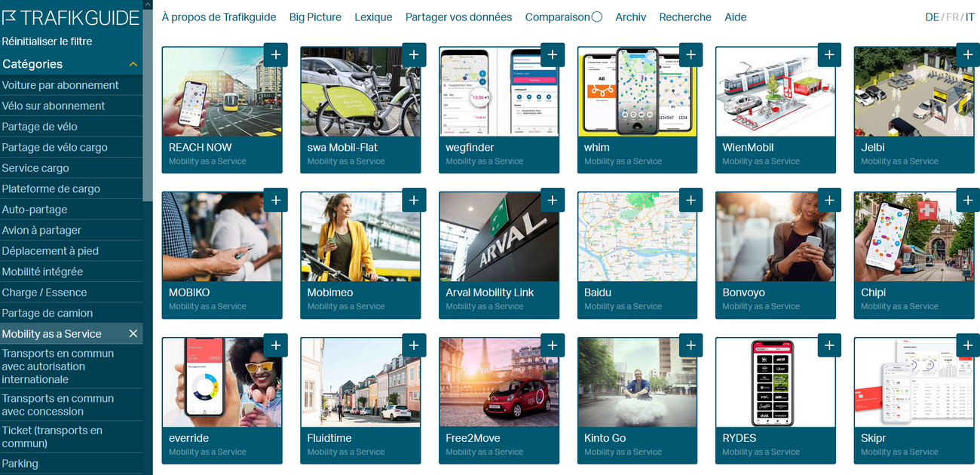Click plus icon on WienMobil card
The image size is (980, 475).
point(829,55)
